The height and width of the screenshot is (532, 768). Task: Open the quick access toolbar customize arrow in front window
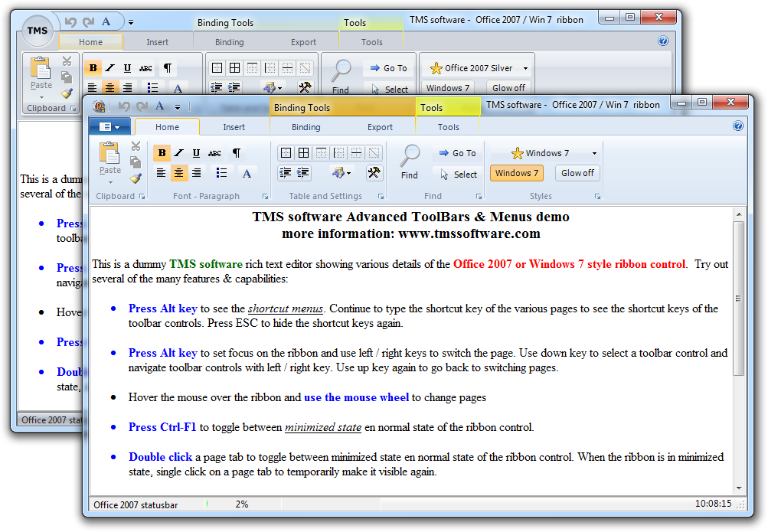coord(178,106)
